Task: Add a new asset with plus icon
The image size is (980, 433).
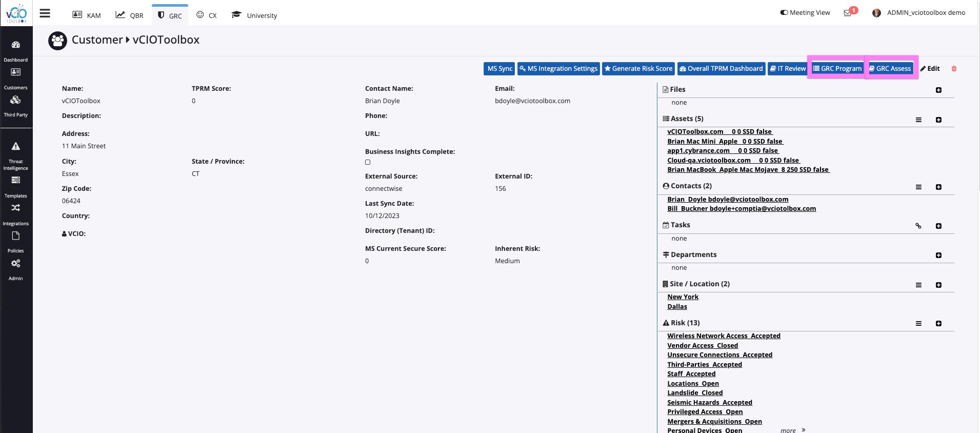Action: (938, 120)
